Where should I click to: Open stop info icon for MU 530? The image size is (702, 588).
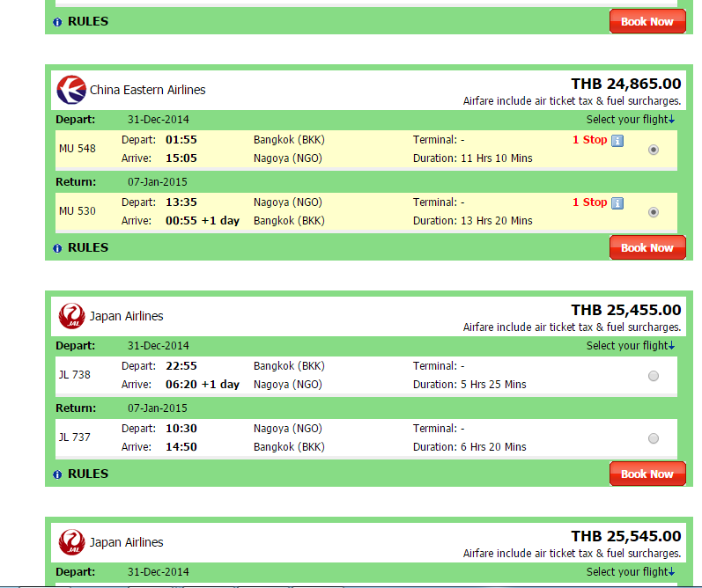(617, 203)
